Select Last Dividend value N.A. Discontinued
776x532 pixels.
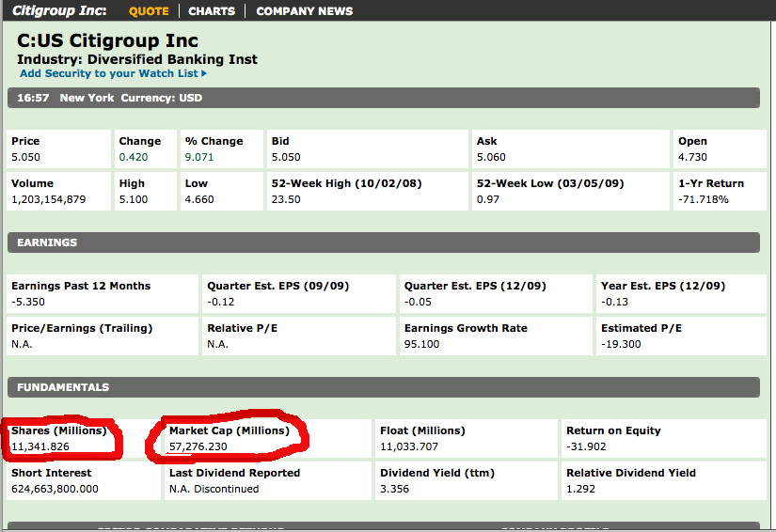pyautogui.click(x=214, y=489)
